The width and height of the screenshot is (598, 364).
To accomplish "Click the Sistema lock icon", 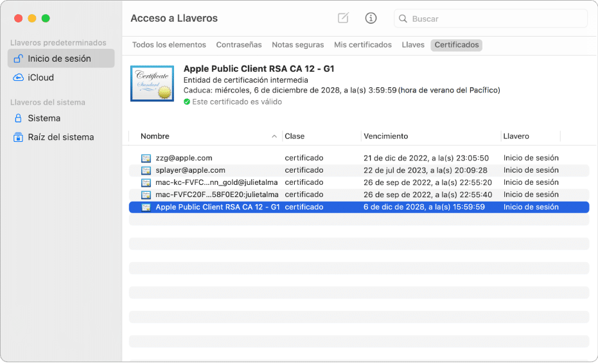I will pos(18,118).
